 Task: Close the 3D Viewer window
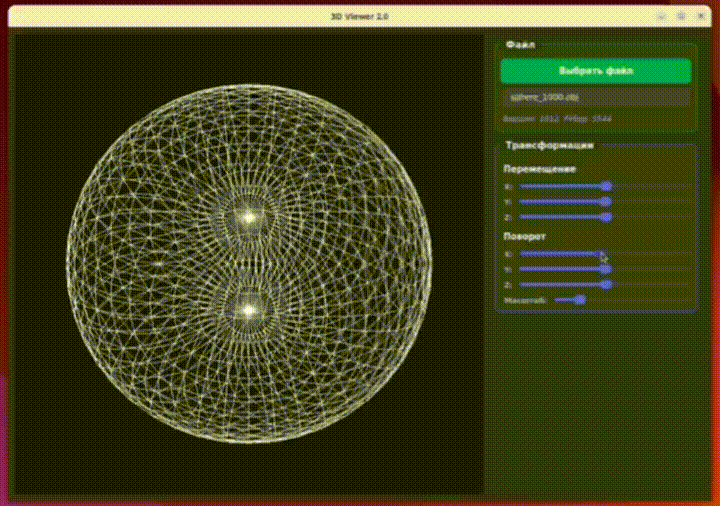[x=701, y=16]
